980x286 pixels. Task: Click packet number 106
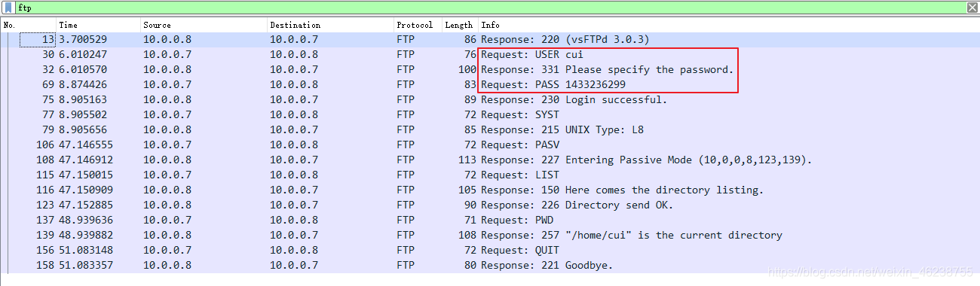point(45,145)
